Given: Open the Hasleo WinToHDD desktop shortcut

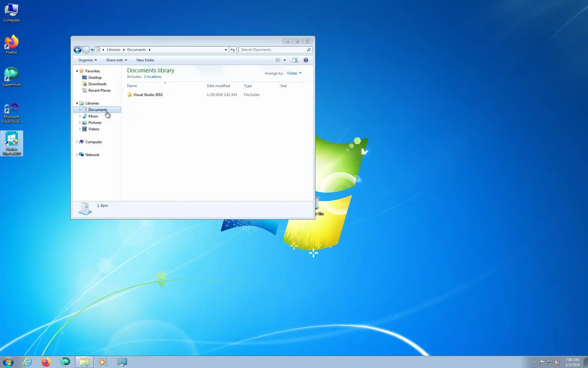Looking at the screenshot, I should (12, 143).
